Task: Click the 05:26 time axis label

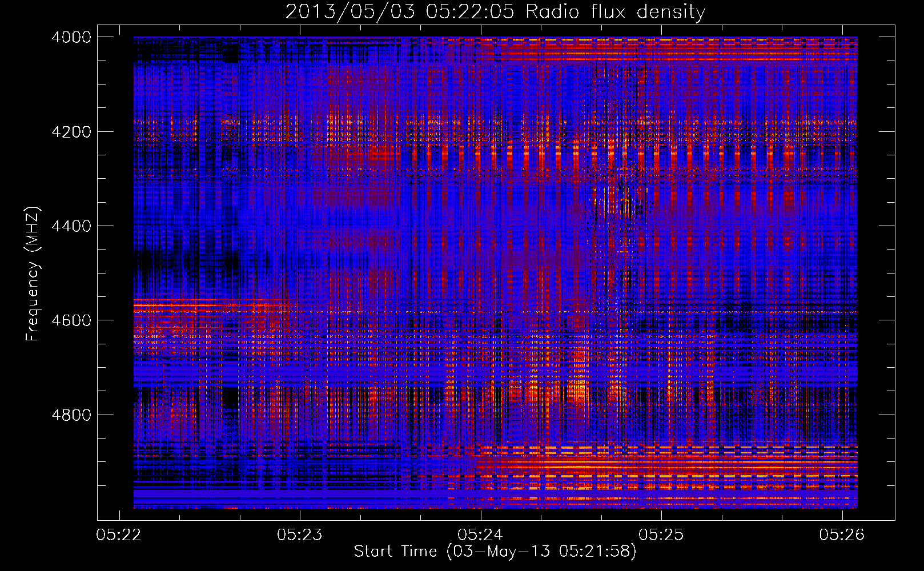Action: coord(842,534)
